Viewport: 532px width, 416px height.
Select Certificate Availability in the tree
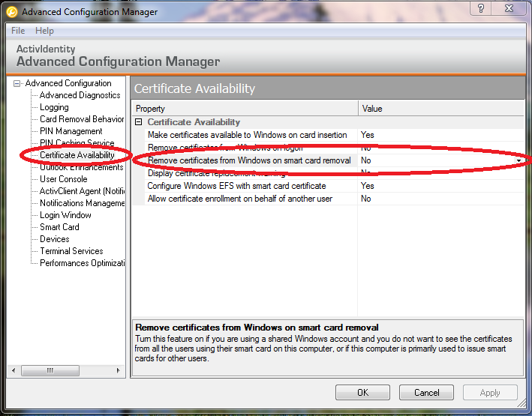[77, 155]
